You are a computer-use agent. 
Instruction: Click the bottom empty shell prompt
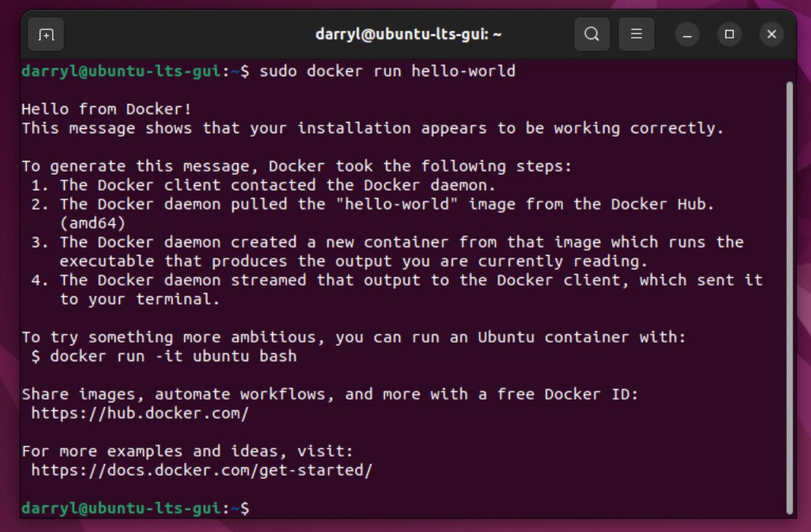coord(135,508)
